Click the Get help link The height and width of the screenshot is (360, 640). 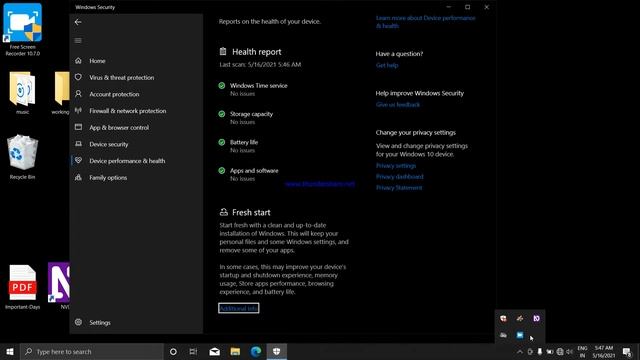coord(387,65)
